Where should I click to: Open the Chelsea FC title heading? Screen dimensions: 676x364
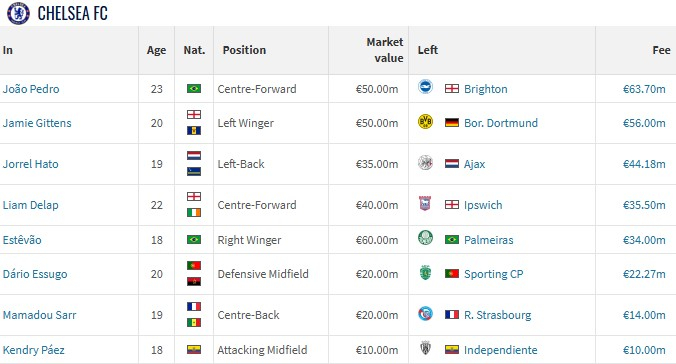click(72, 13)
